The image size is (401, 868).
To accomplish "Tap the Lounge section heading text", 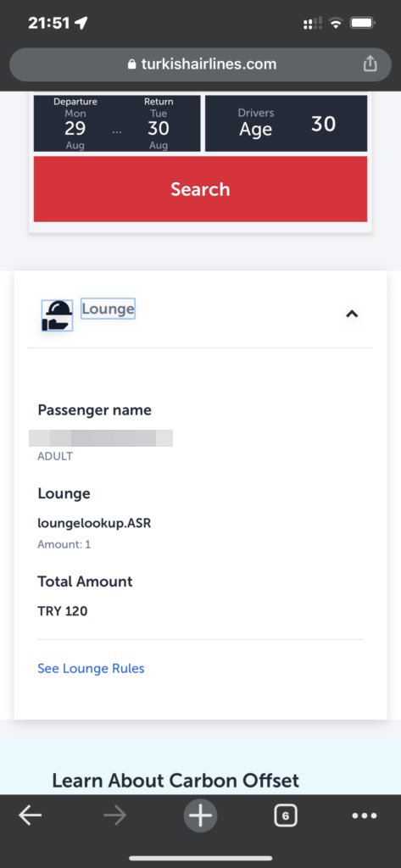I will tap(108, 309).
